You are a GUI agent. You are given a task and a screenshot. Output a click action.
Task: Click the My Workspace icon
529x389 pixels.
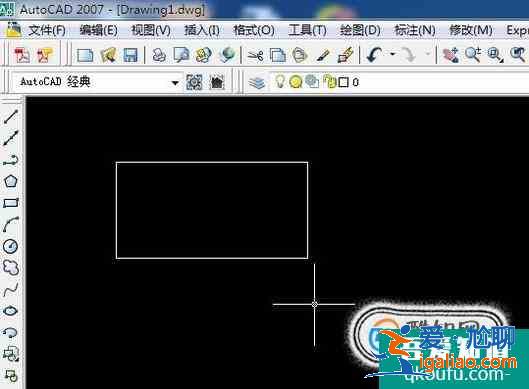pos(217,82)
